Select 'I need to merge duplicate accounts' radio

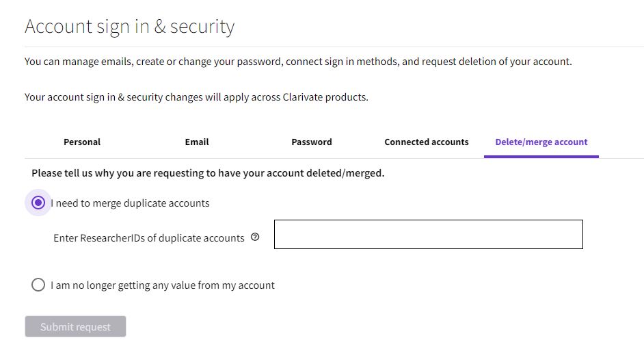point(38,203)
